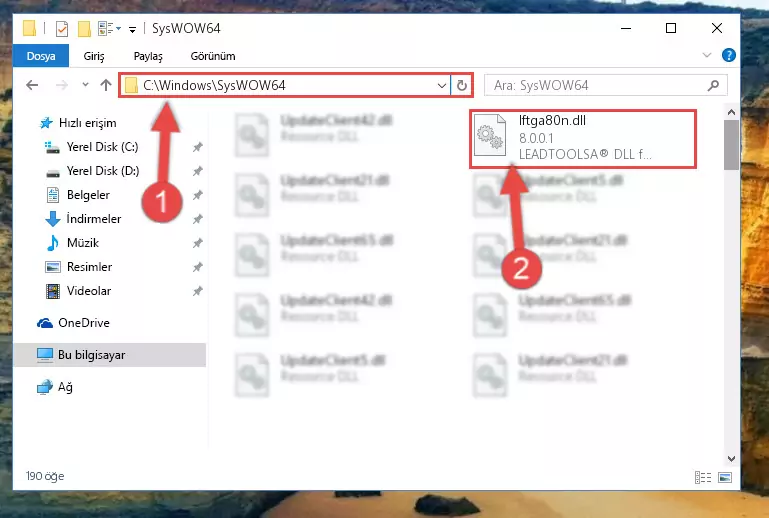Viewport: 769px width, 518px height.
Task: Click the scrollbar down arrow
Action: pos(731,459)
